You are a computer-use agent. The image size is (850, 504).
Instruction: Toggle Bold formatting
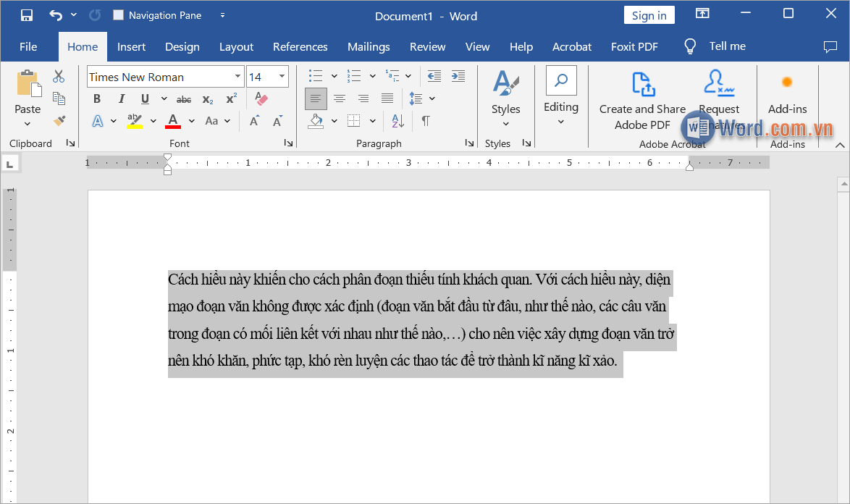coord(97,98)
